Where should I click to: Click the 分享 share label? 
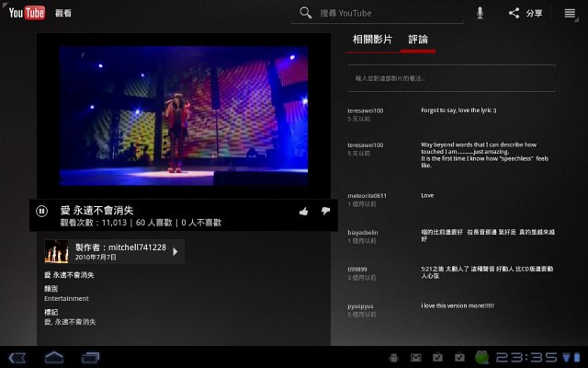[534, 13]
